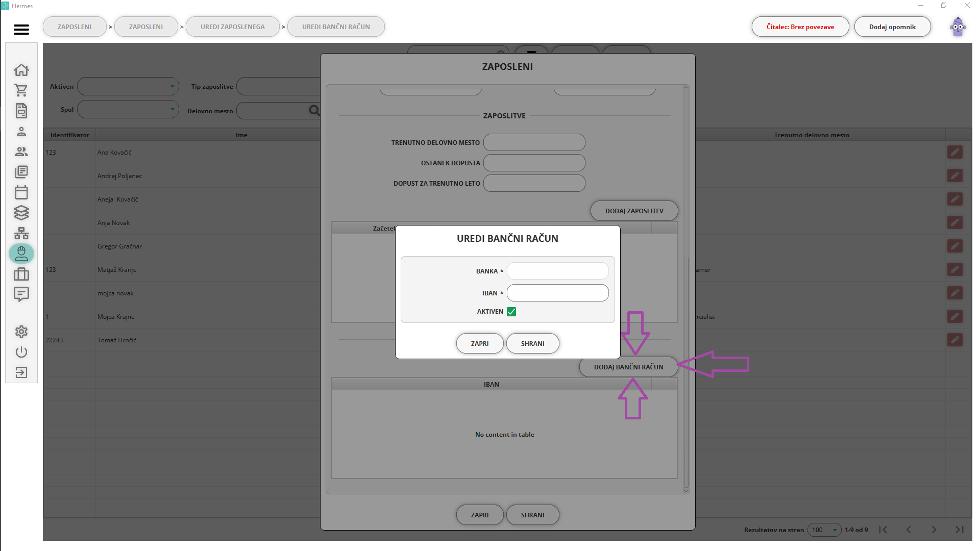The width and height of the screenshot is (980, 551).
Task: Click UREDI BANČNI RAČUN breadcrumb
Action: click(x=336, y=27)
